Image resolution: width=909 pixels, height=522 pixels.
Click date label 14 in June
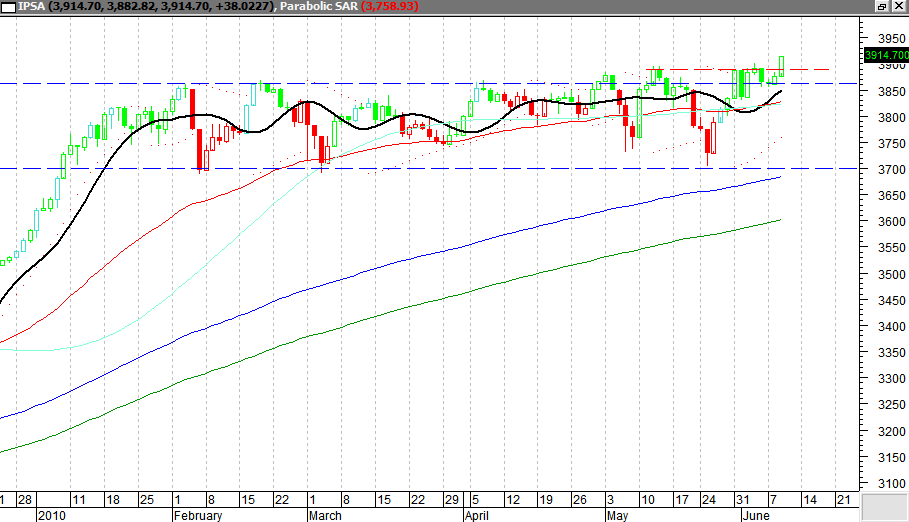pyautogui.click(x=809, y=500)
